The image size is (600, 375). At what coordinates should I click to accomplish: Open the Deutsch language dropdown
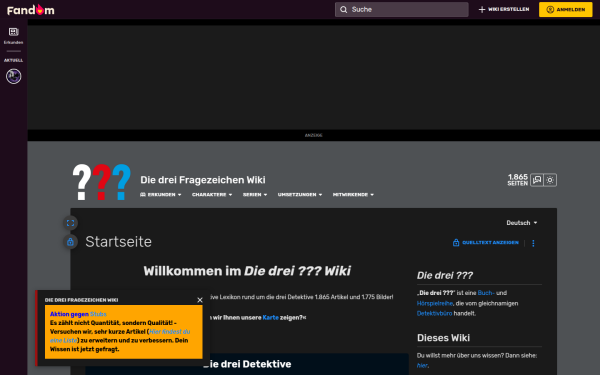[522, 223]
